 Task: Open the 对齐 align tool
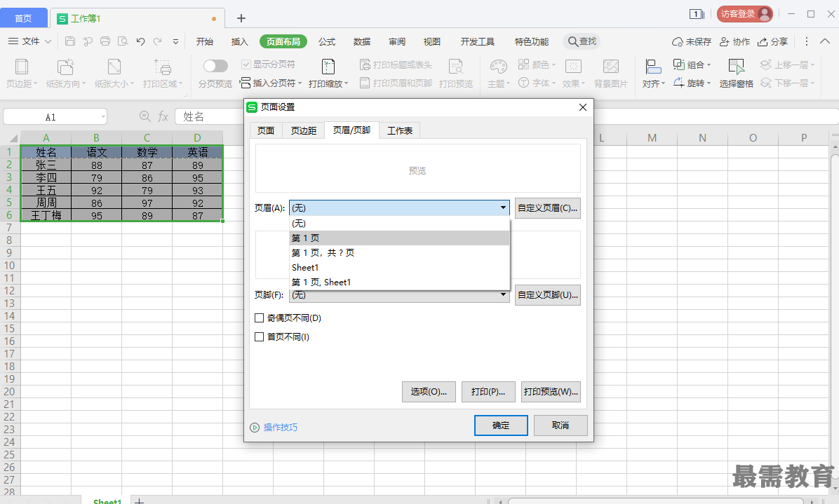click(x=653, y=73)
